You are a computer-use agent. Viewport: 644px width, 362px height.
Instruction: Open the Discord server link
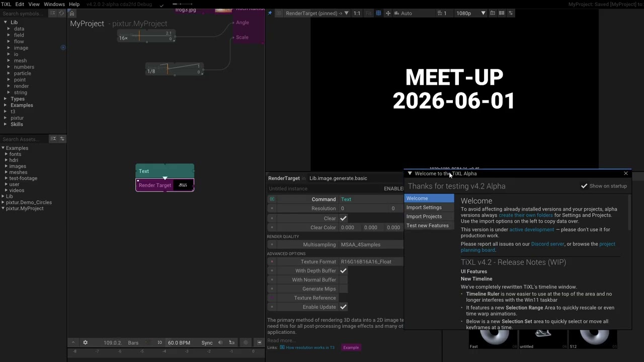tap(547, 244)
